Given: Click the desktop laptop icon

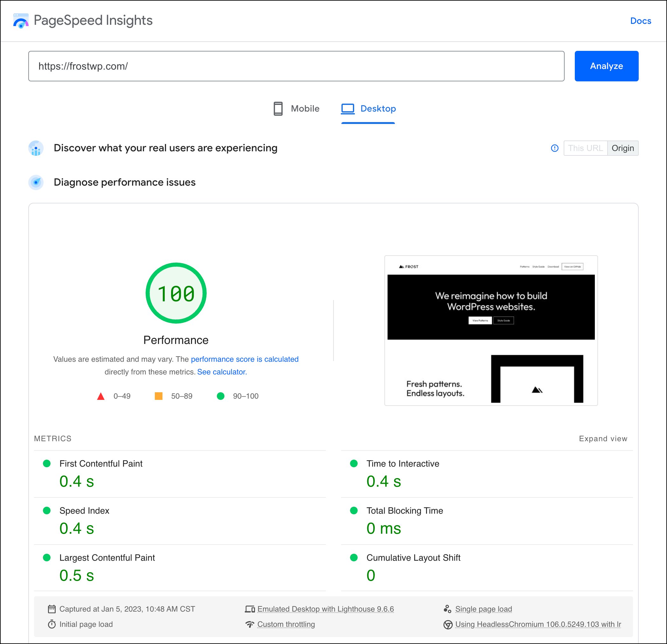Looking at the screenshot, I should tap(348, 109).
